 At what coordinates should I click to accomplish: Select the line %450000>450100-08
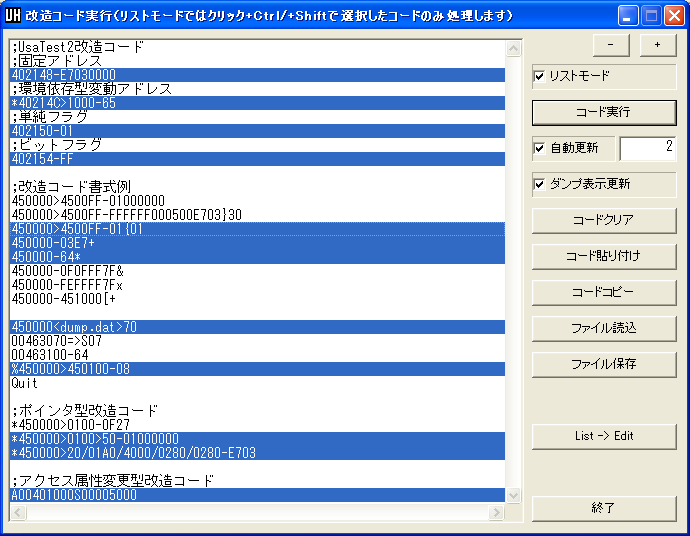tap(257, 369)
